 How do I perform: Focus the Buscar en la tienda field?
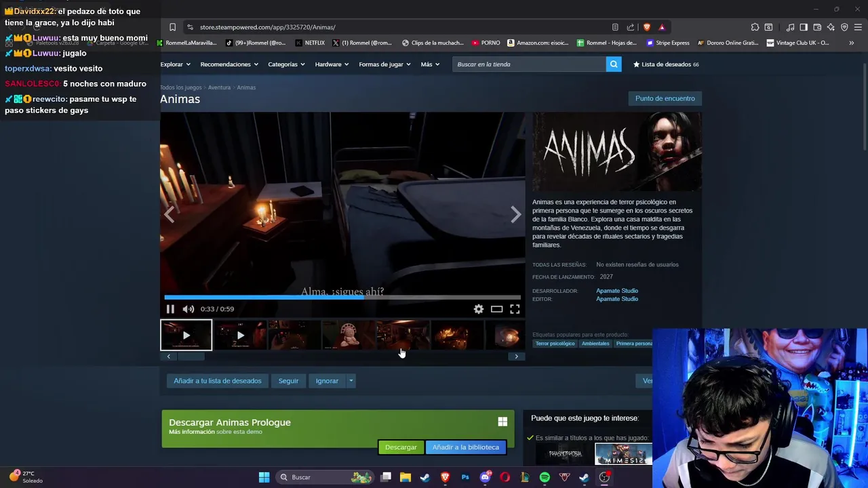click(x=529, y=64)
